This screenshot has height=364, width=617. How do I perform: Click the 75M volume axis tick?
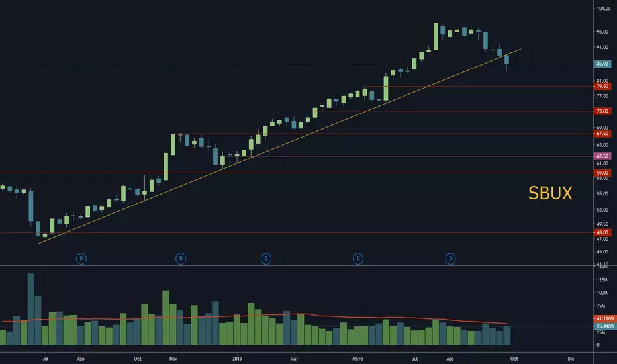coord(601,305)
